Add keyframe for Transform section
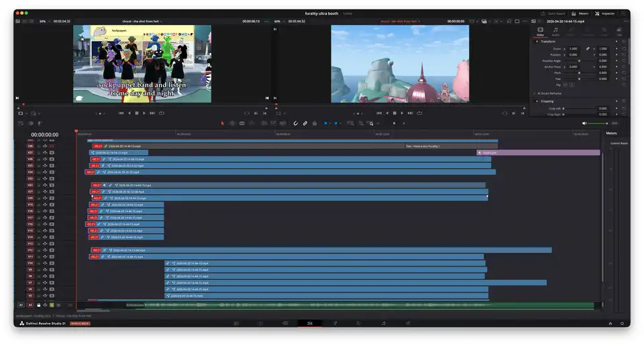 pyautogui.click(x=616, y=42)
